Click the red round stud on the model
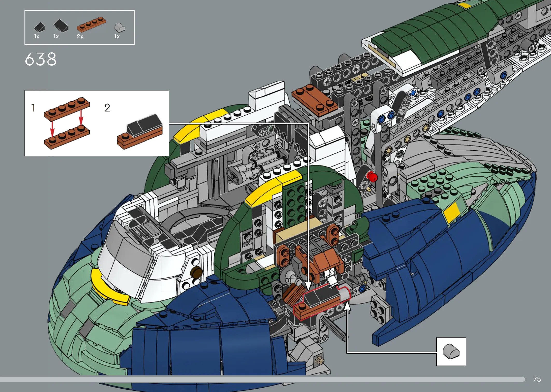This screenshot has height=392, width=551. click(x=372, y=177)
